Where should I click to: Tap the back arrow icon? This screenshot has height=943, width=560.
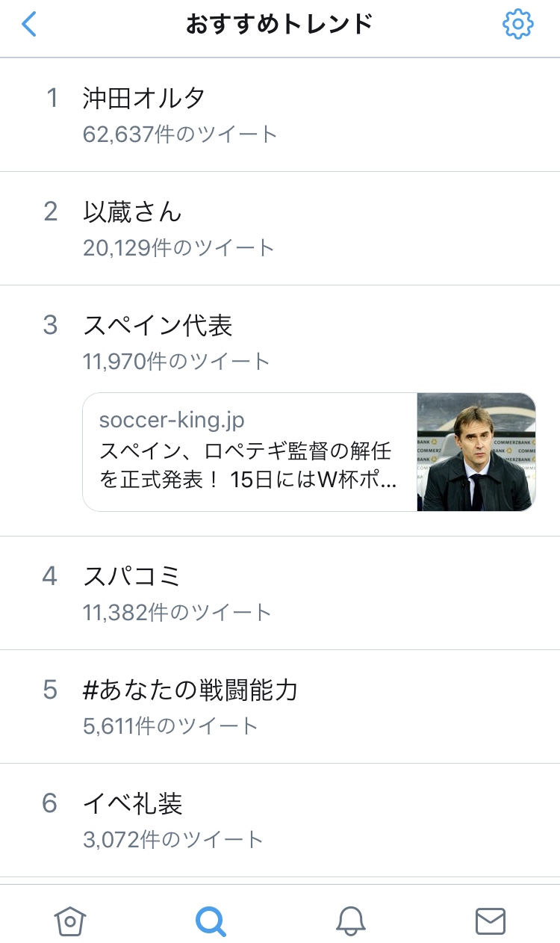click(x=28, y=25)
